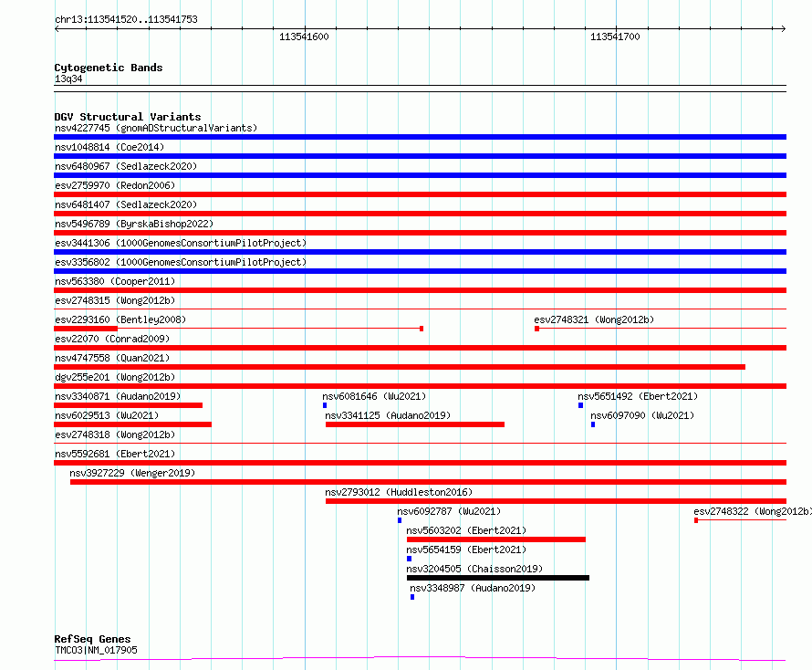Viewport: 812px width, 670px height.
Task: Click small blue marker under nsv5654159
Action: click(409, 559)
